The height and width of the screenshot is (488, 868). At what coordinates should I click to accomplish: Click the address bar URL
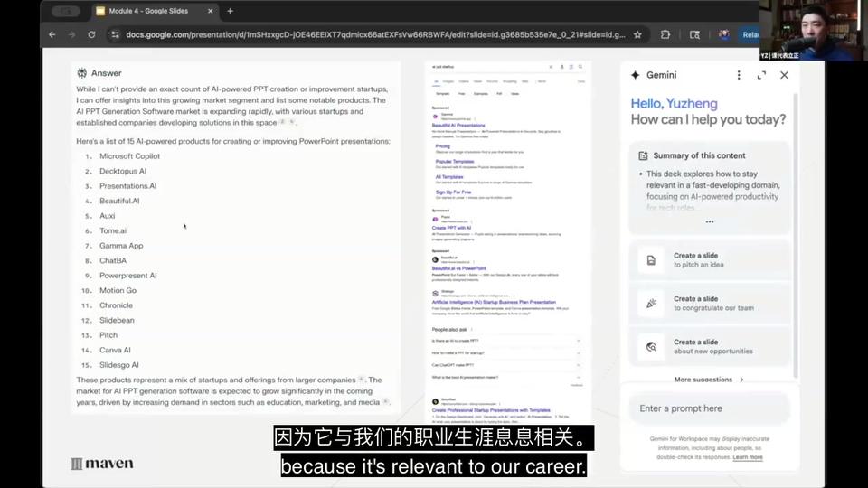tap(375, 34)
